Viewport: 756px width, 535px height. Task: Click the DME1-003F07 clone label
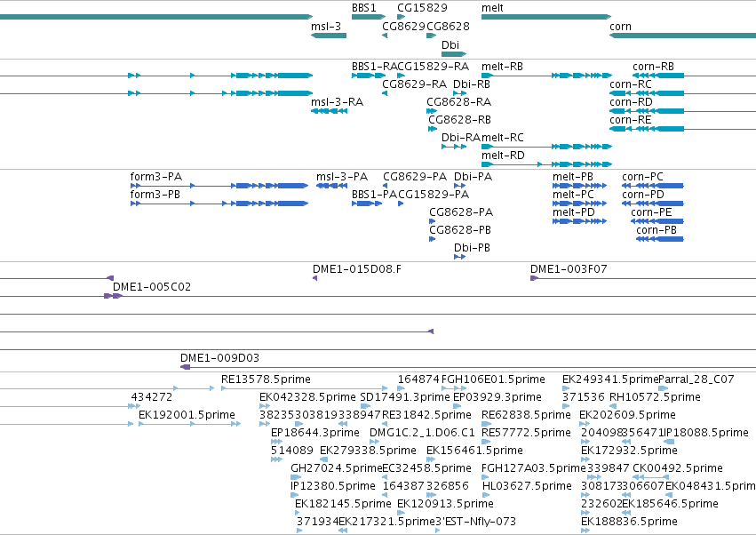[x=569, y=269]
